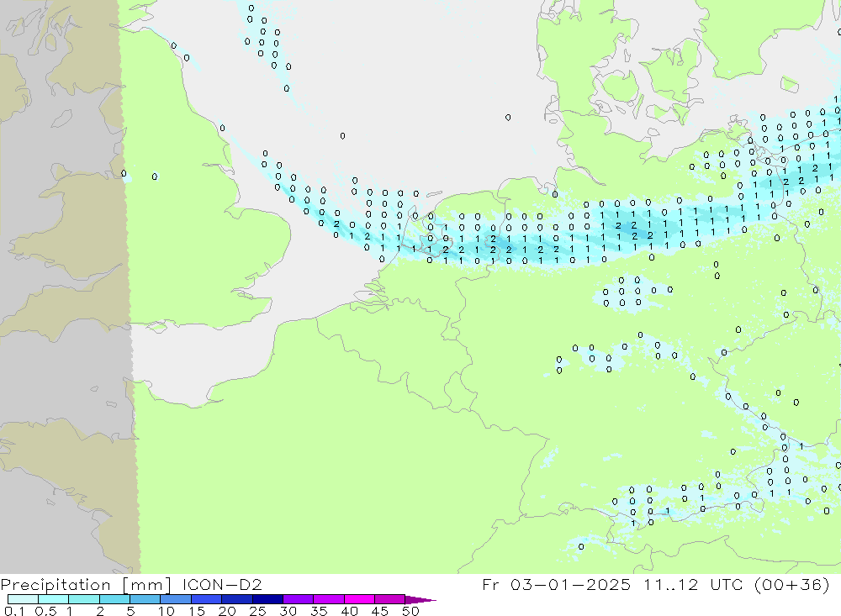This screenshot has height=616, width=841.
Task: Pick the 20–25 mm dark blue swatch
Action: (x=237, y=599)
